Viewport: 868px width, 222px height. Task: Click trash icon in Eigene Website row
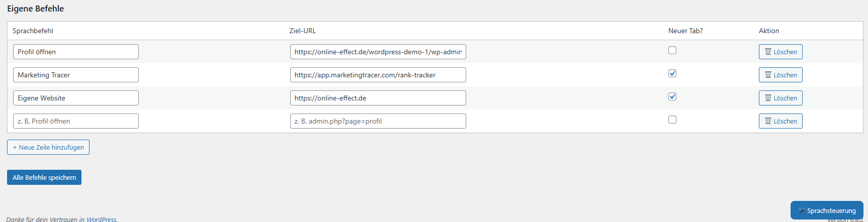click(768, 98)
